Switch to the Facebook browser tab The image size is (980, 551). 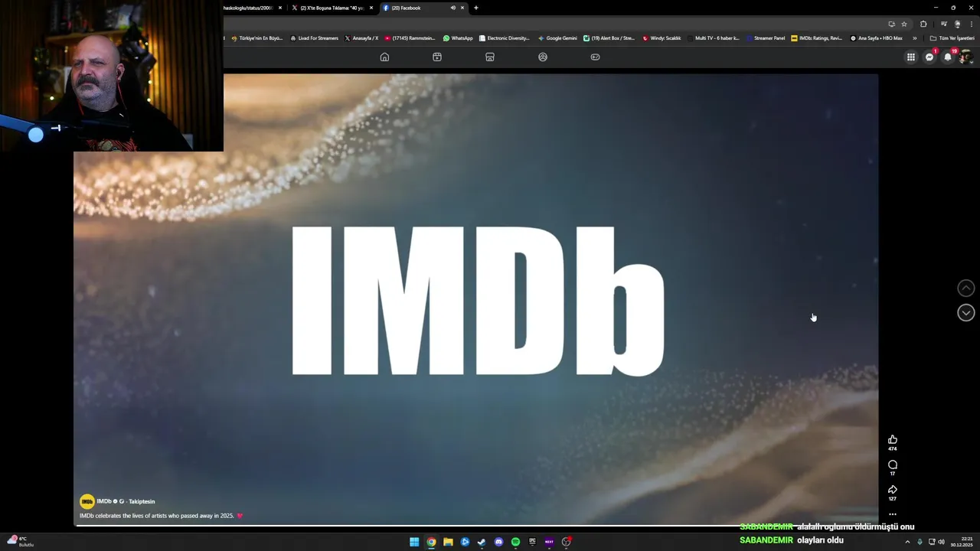(423, 8)
